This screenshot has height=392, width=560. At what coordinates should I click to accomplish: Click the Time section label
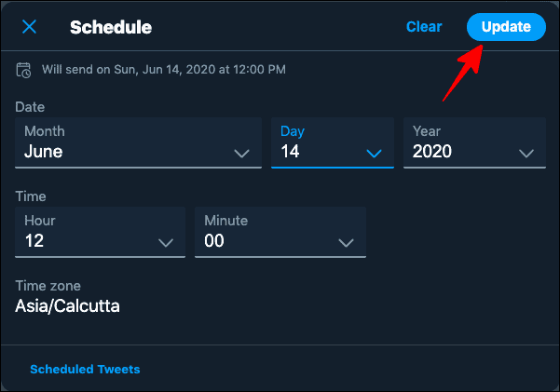[31, 196]
